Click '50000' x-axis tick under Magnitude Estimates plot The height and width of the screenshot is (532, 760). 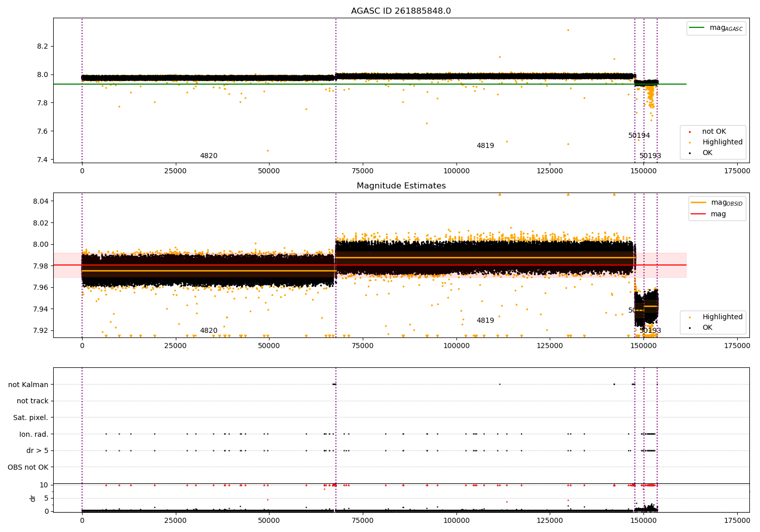[269, 346]
